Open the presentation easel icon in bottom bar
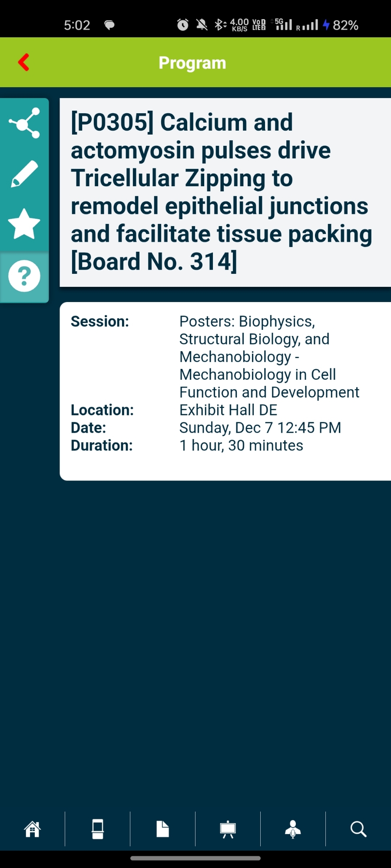Screen dimensions: 391x868 228,829
